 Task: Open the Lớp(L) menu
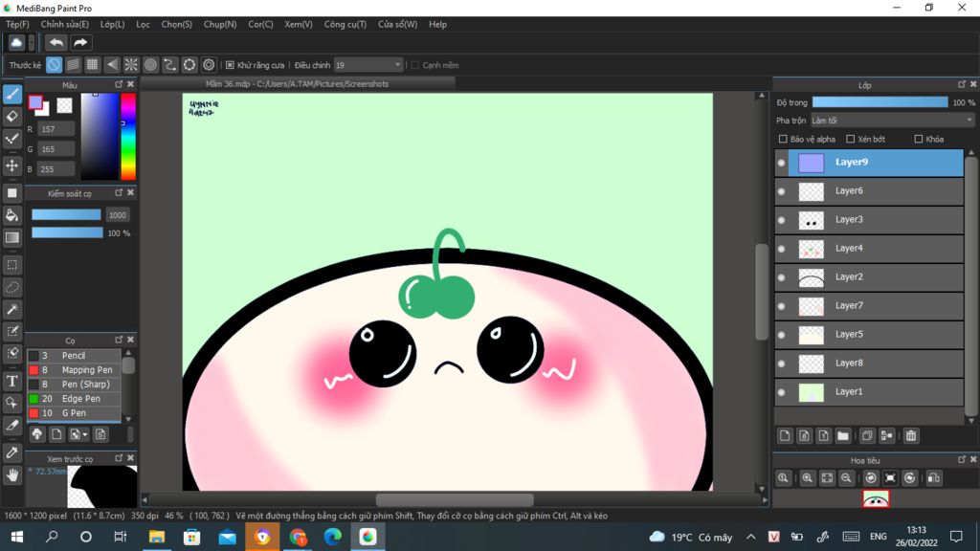tap(113, 24)
